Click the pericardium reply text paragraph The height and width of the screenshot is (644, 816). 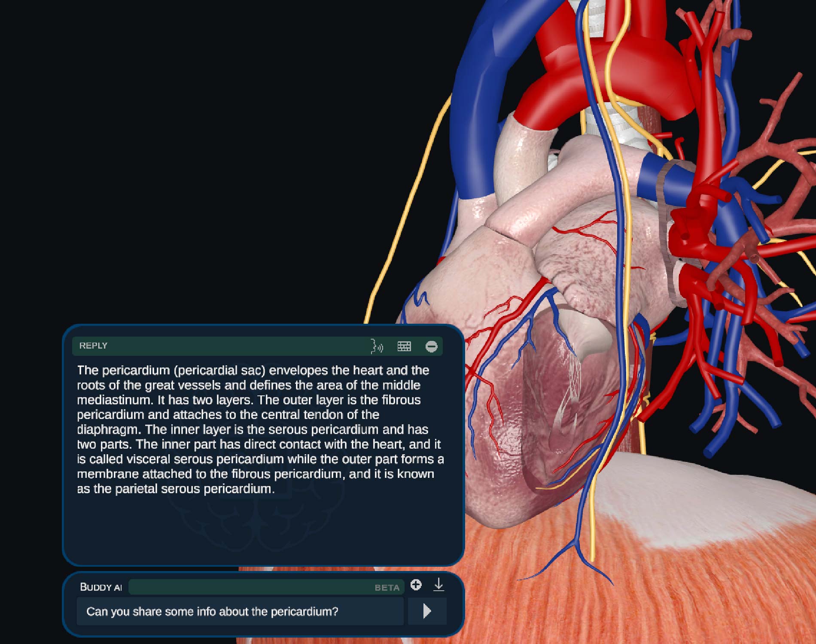click(x=260, y=429)
